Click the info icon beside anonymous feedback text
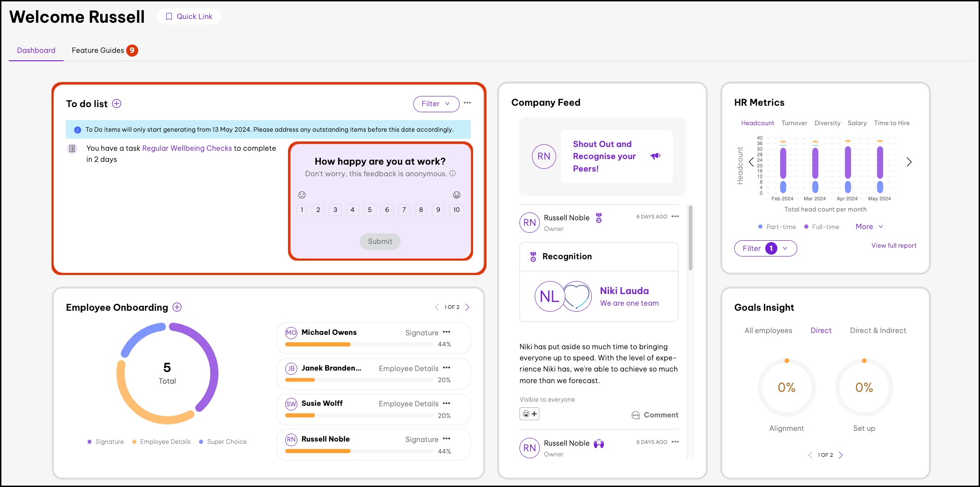 coord(453,173)
